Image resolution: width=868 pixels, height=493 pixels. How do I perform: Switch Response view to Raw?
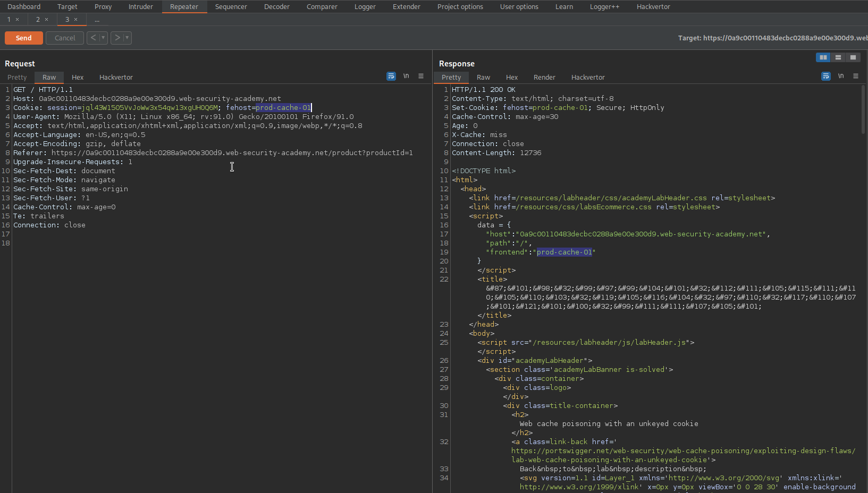pyautogui.click(x=483, y=77)
